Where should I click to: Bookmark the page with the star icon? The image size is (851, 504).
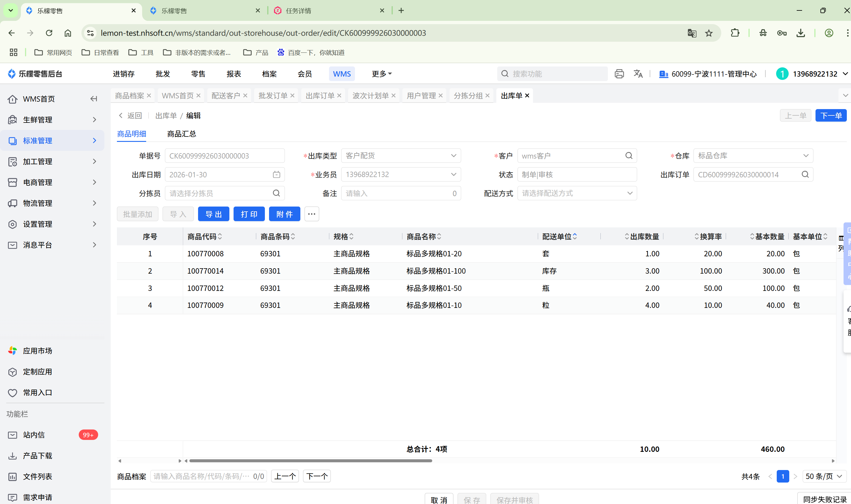coord(709,33)
